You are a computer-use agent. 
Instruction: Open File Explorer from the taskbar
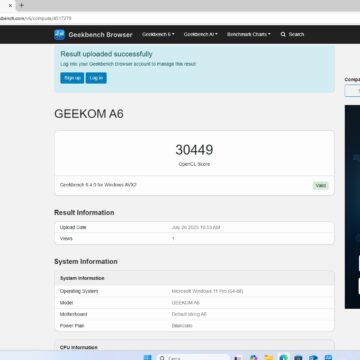click(x=268, y=358)
